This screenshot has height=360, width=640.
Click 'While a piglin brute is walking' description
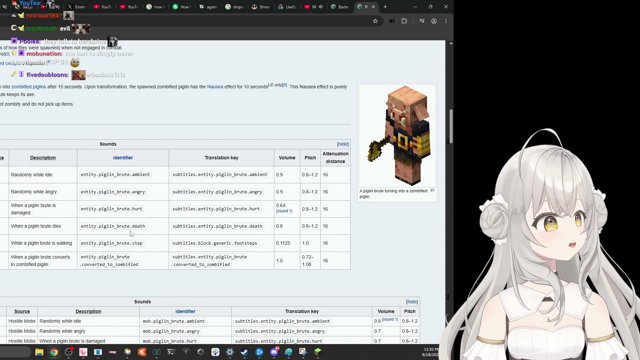click(41, 243)
